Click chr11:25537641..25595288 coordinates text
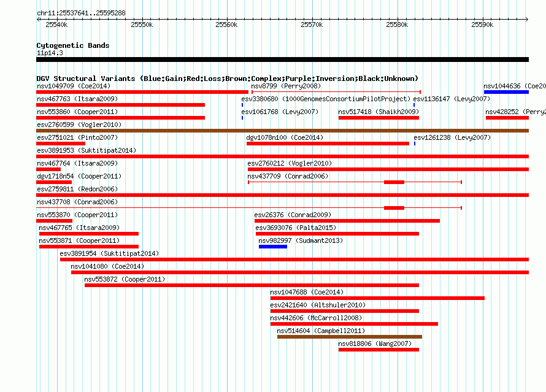546x392 pixels. (81, 13)
